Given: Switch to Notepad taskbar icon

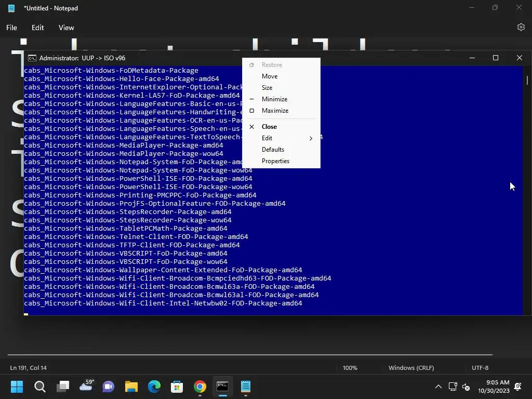Looking at the screenshot, I should (246, 387).
